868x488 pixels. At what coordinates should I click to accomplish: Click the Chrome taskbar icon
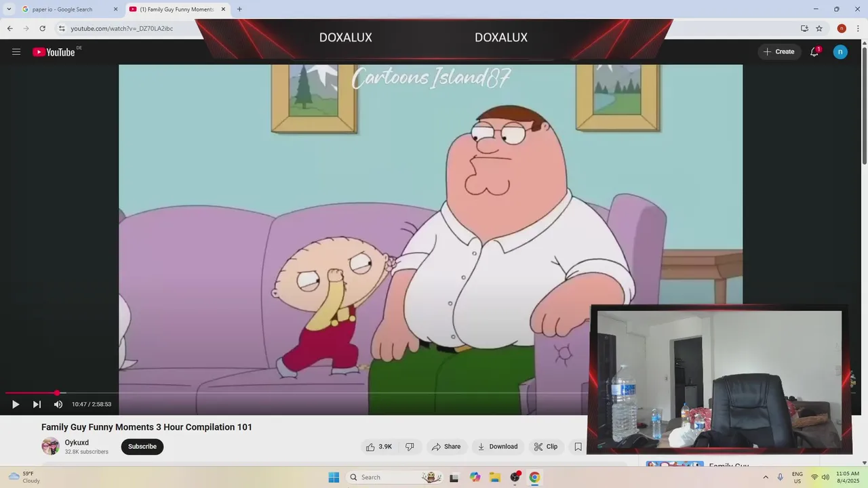tap(534, 477)
